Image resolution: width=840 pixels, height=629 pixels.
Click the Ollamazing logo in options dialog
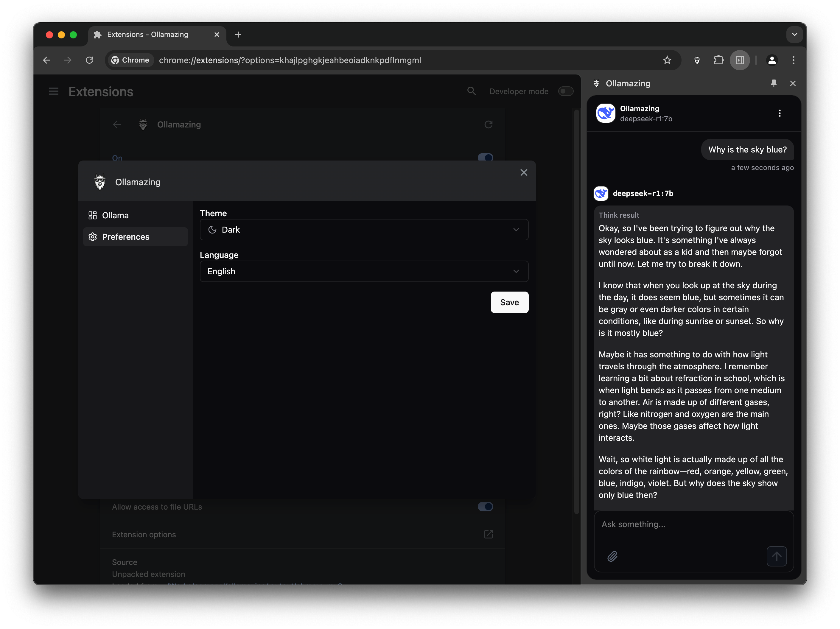tap(100, 182)
